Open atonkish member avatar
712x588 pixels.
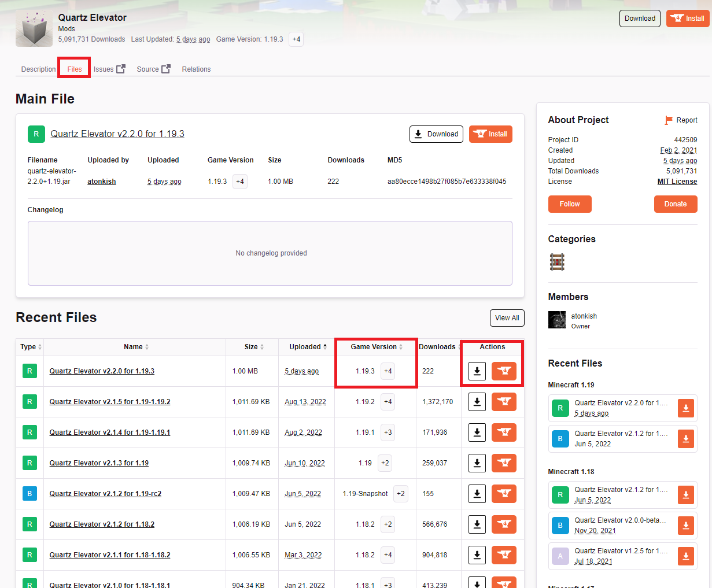(x=557, y=320)
